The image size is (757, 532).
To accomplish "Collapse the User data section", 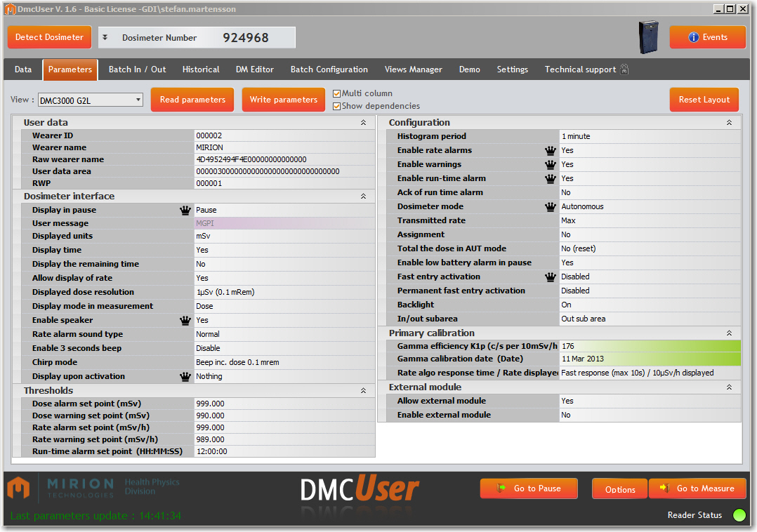I will (363, 123).
